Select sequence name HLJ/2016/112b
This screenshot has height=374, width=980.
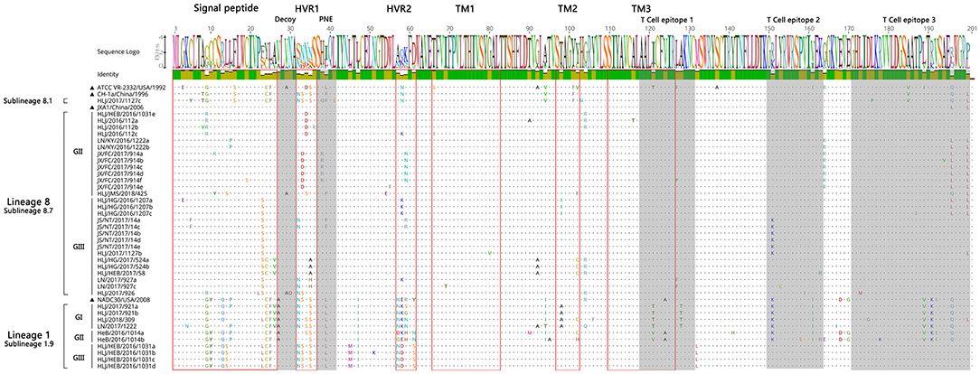pyautogui.click(x=117, y=126)
